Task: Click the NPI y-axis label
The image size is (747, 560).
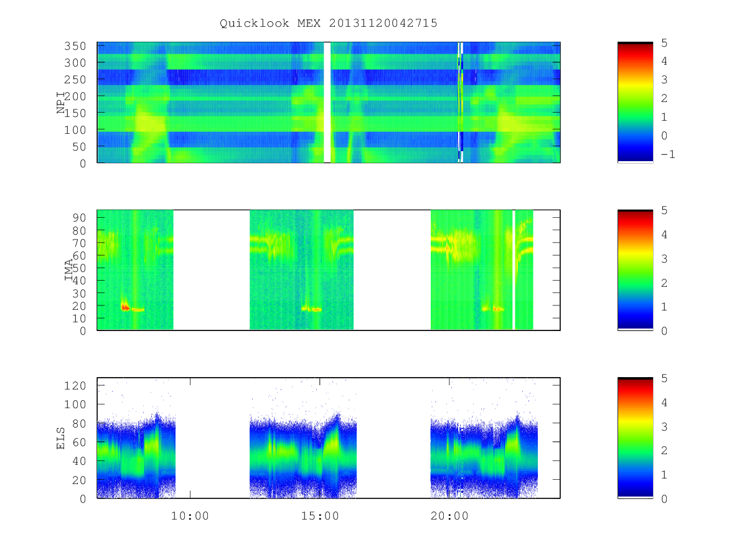Action: click(61, 103)
